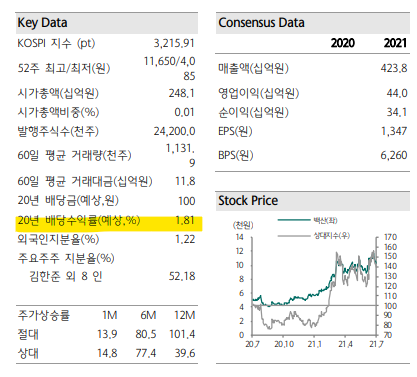Screen dimensions: 417x377
Task: Click the 20.7 x-axis label
Action: click(x=252, y=344)
